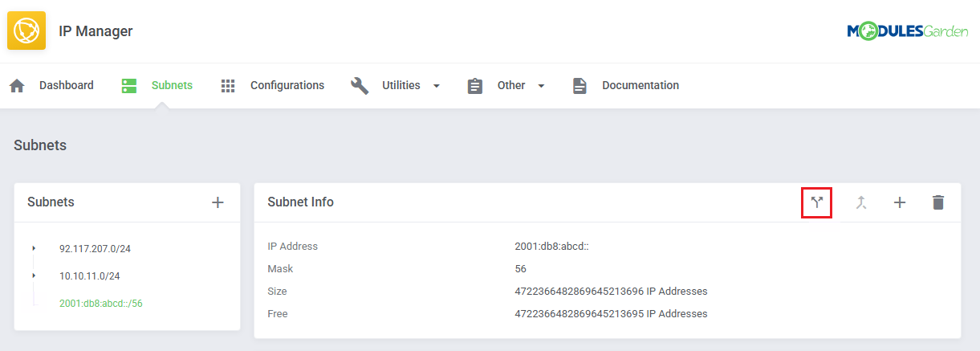Add item in Subnet Info panel

click(900, 202)
